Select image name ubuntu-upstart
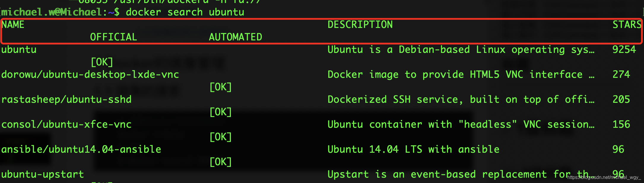This screenshot has width=644, height=183. point(42,174)
